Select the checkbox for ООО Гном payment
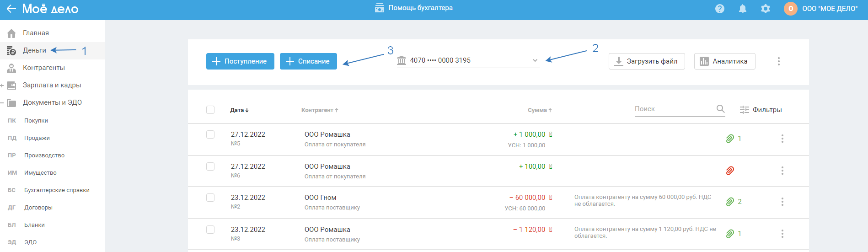 [210, 198]
